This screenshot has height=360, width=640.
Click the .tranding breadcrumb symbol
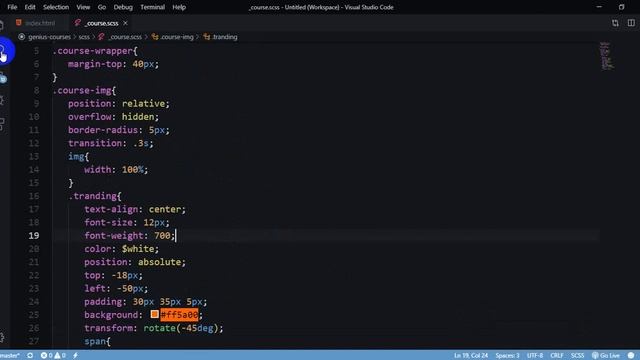click(x=224, y=37)
